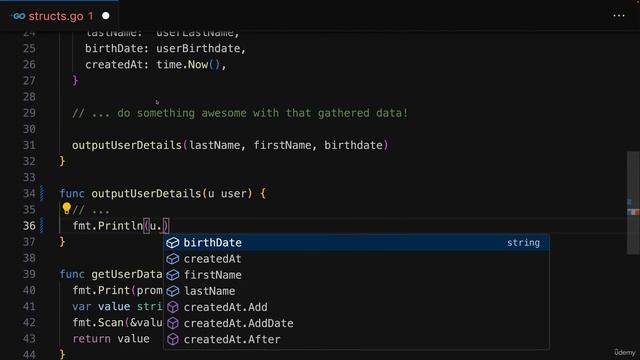Click the 'user' type in function signature
The width and height of the screenshot is (640, 360).
234,193
